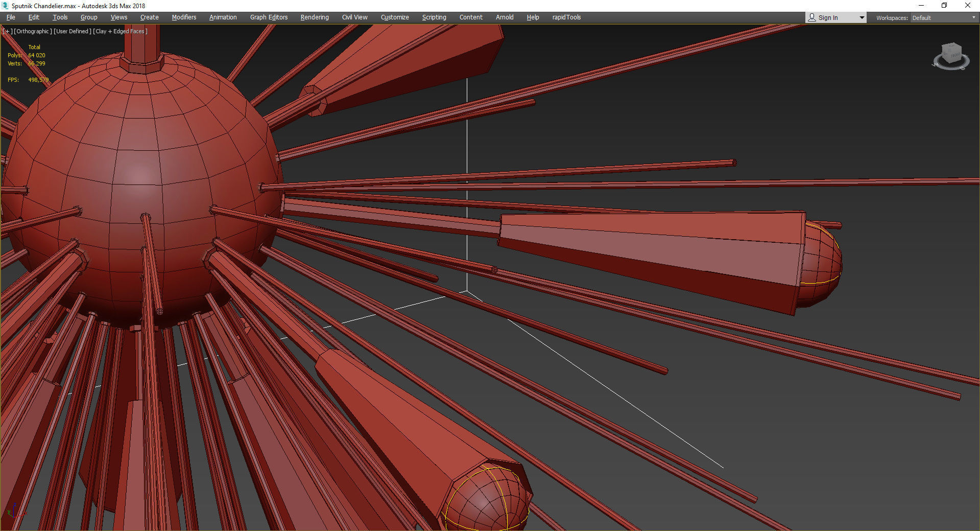Open the Create menu
This screenshot has height=531, width=980.
[150, 17]
